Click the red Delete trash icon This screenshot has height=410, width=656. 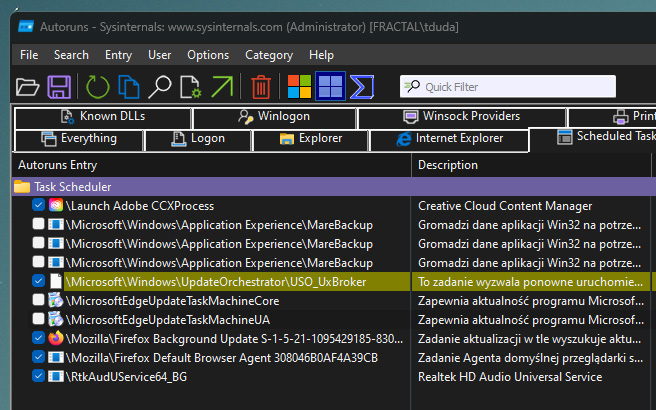261,87
